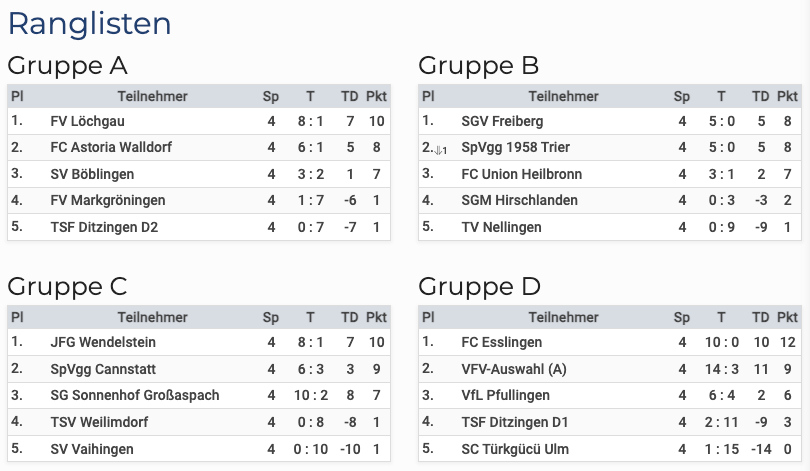Click the SGV Freiberg team name
Image resolution: width=810 pixels, height=471 pixels.
(502, 121)
